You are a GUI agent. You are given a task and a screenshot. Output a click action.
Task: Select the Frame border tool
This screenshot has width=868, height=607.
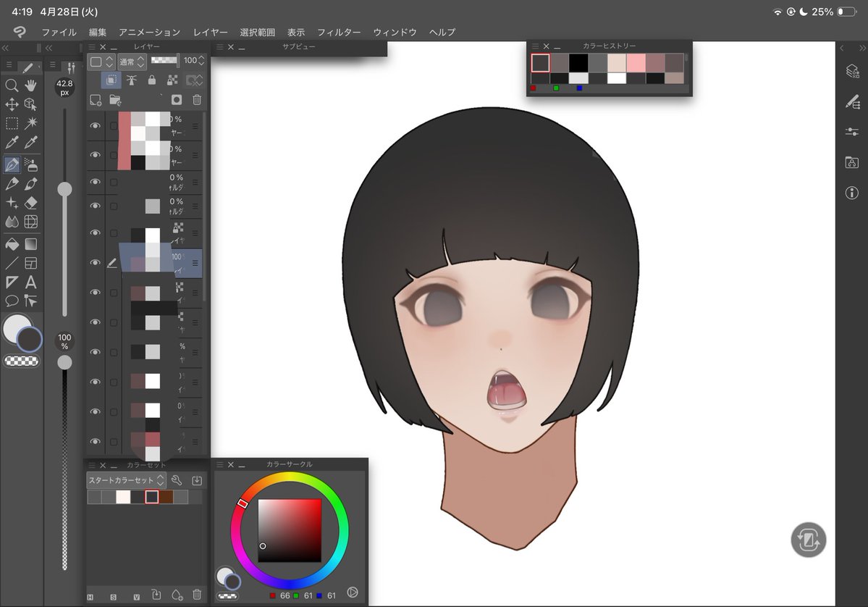31,263
